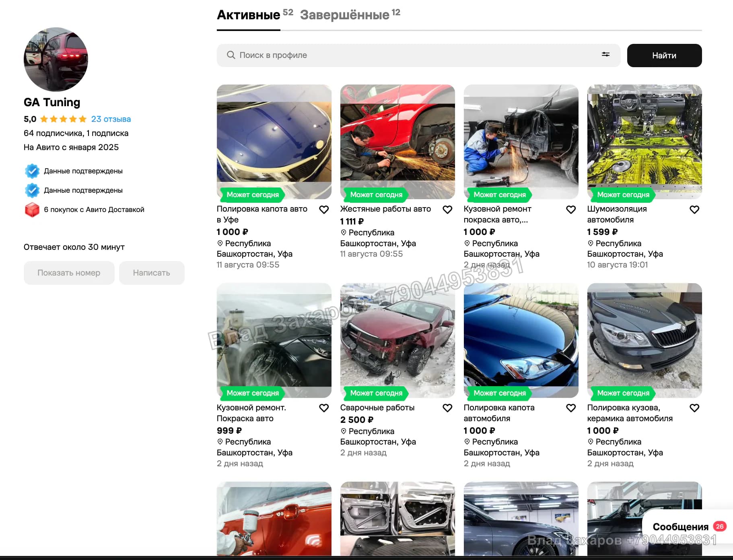This screenshot has height=560, width=733.
Task: Focus the Поиск в профиле search field
Action: (418, 56)
